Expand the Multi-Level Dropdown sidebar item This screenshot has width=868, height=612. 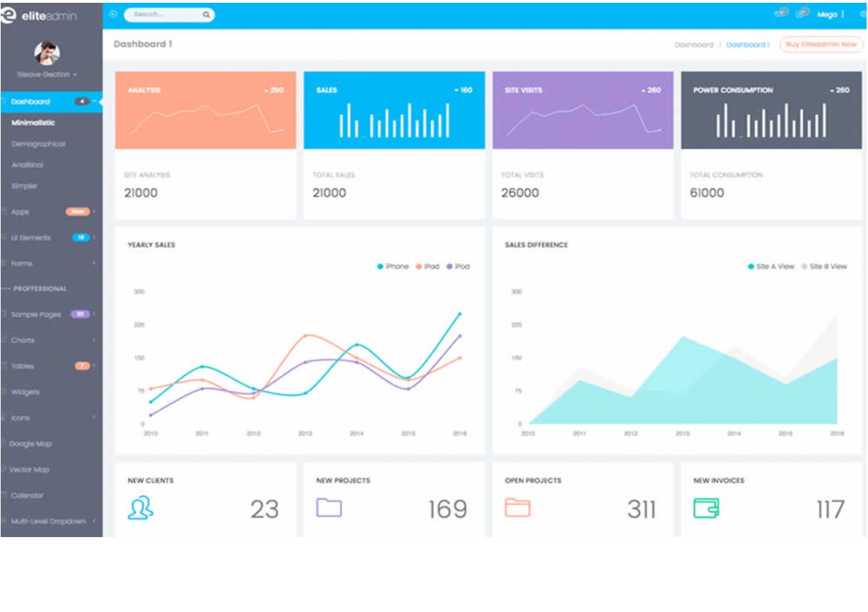[50, 522]
